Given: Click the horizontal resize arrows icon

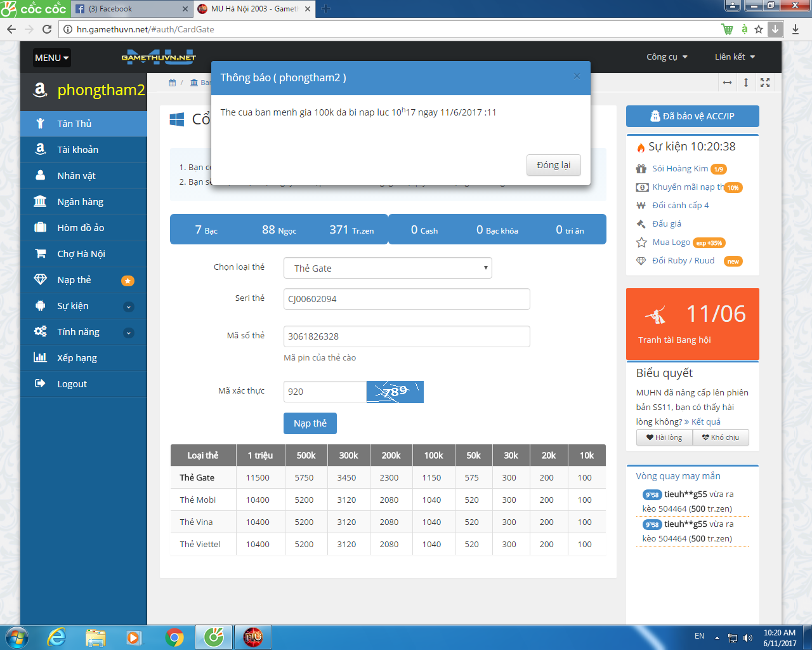Looking at the screenshot, I should pos(727,83).
